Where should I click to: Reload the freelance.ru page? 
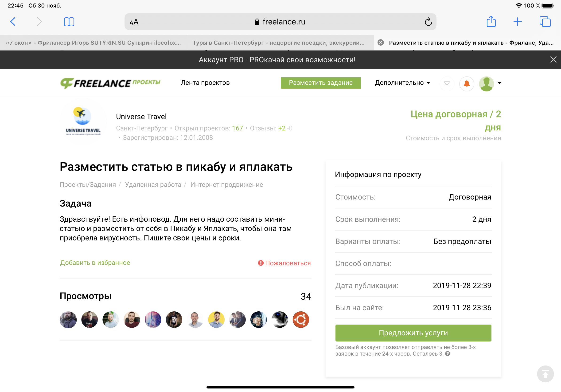(428, 22)
